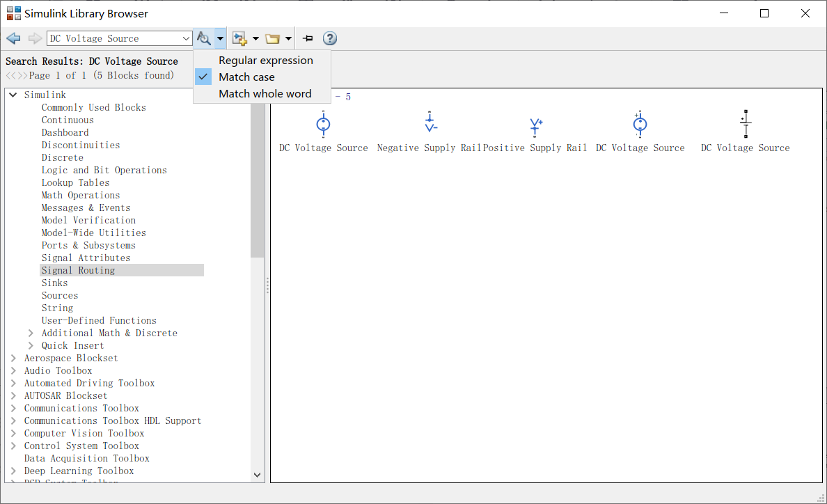Viewport: 827px width, 504px height.
Task: Select the Sources library
Action: pyautogui.click(x=60, y=296)
